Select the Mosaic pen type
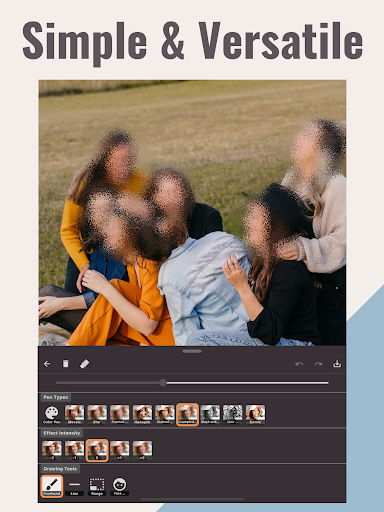The height and width of the screenshot is (512, 384). pyautogui.click(x=74, y=415)
